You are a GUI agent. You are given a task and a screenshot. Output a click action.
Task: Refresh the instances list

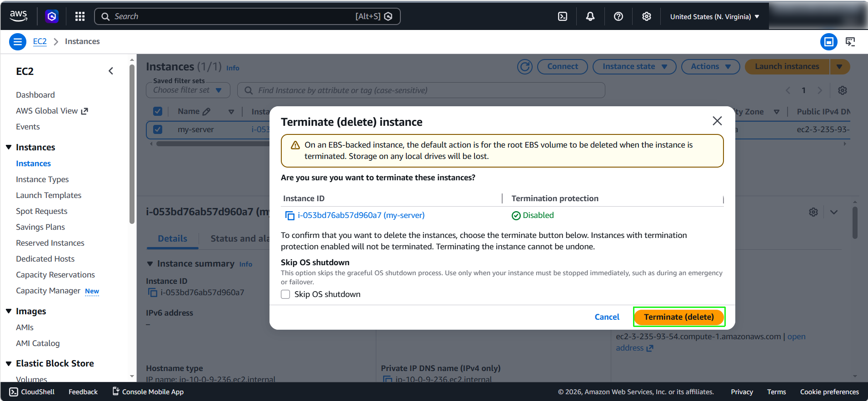coord(525,67)
